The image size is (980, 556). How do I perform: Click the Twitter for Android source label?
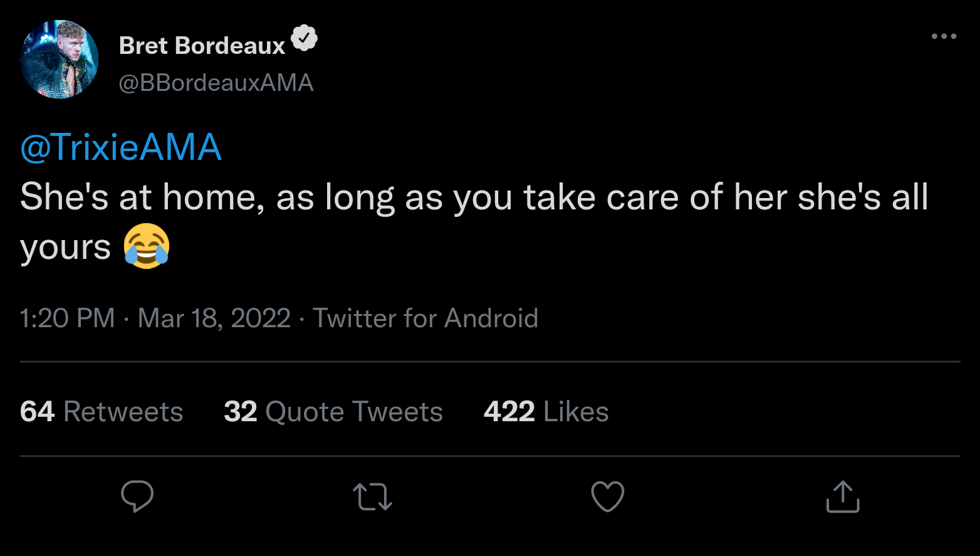(425, 318)
